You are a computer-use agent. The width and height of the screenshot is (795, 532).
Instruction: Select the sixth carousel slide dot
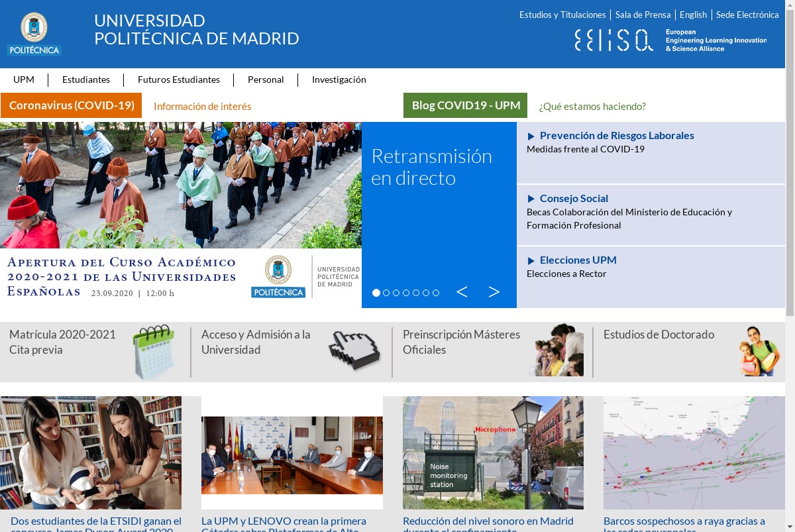tap(426, 293)
